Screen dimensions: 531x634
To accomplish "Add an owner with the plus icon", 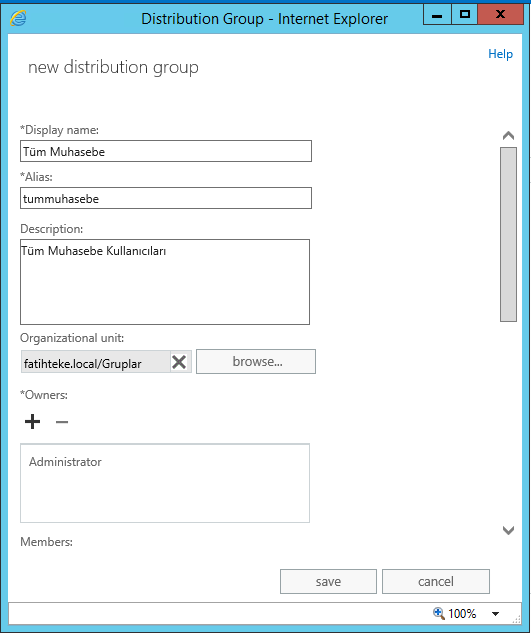I will 32,422.
